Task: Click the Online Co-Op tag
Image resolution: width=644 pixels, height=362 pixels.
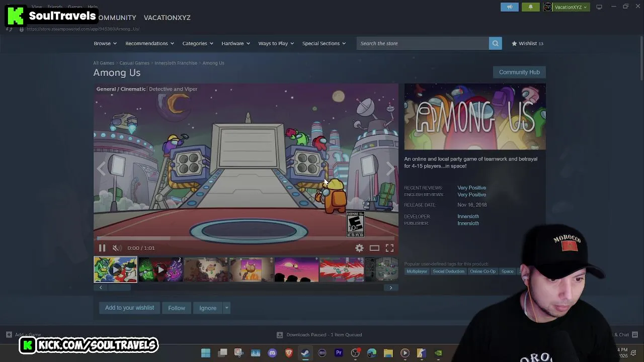Action: click(x=482, y=271)
